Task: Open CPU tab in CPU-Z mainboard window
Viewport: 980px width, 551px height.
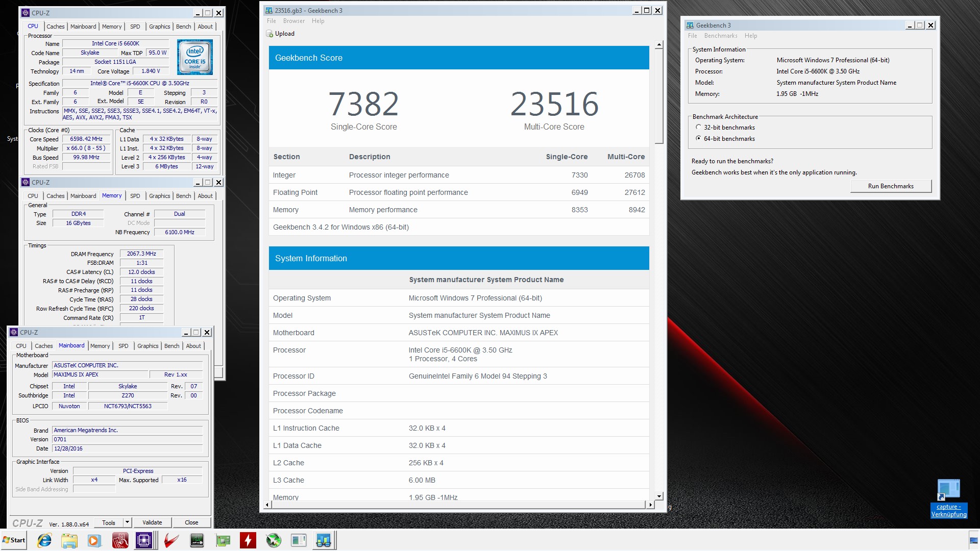Action: (x=21, y=346)
